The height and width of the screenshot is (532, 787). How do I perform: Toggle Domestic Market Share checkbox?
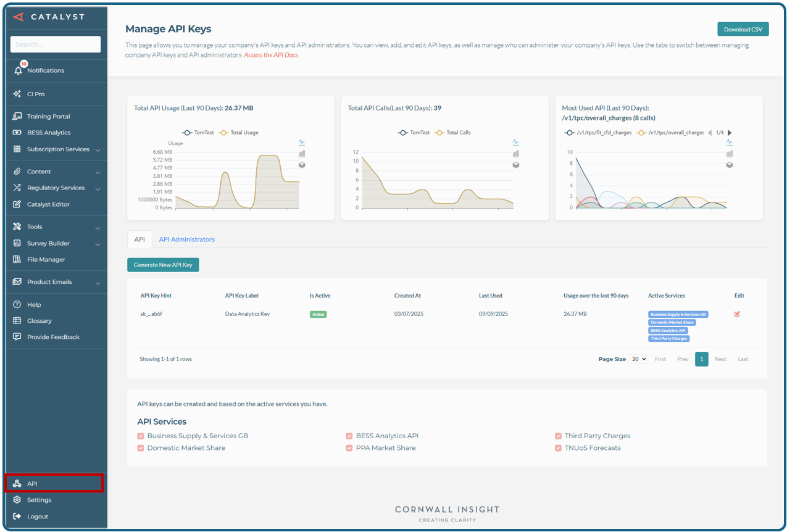point(141,448)
